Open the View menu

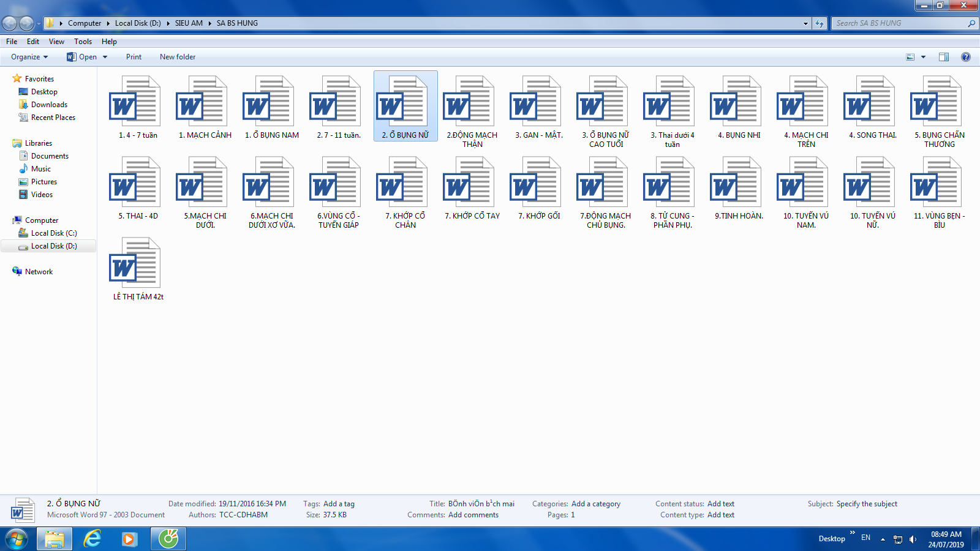[x=56, y=42]
